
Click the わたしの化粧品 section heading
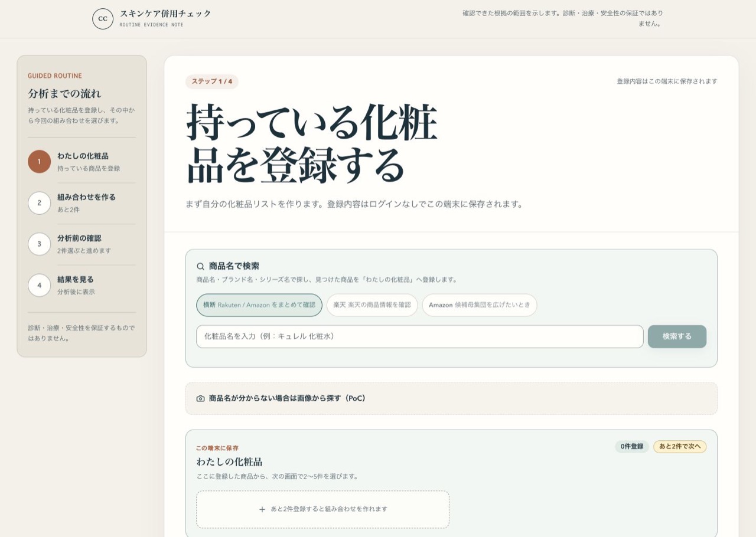pyautogui.click(x=229, y=461)
